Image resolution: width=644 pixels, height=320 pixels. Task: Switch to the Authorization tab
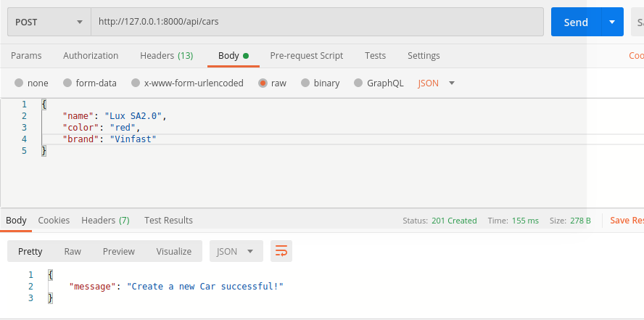tap(91, 56)
